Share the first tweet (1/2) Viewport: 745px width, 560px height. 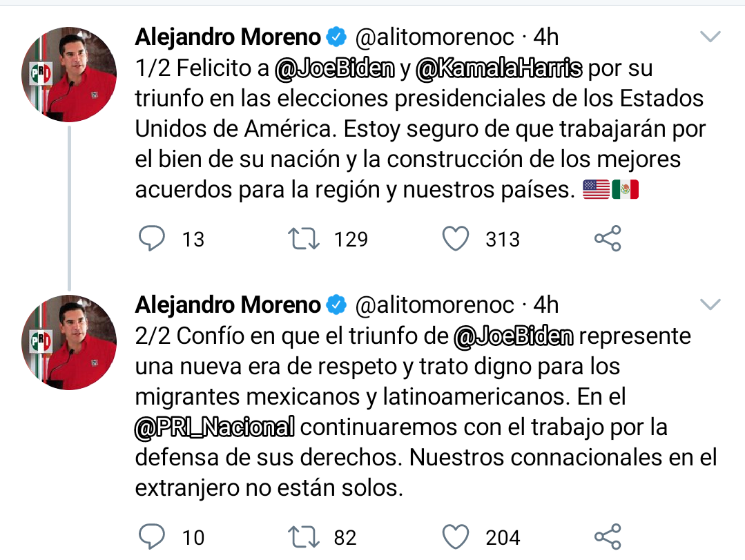608,239
